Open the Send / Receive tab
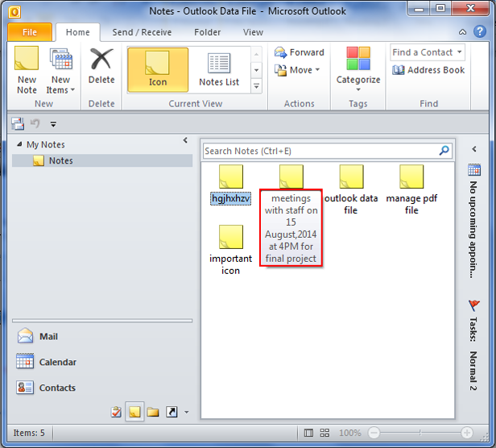 [x=142, y=32]
